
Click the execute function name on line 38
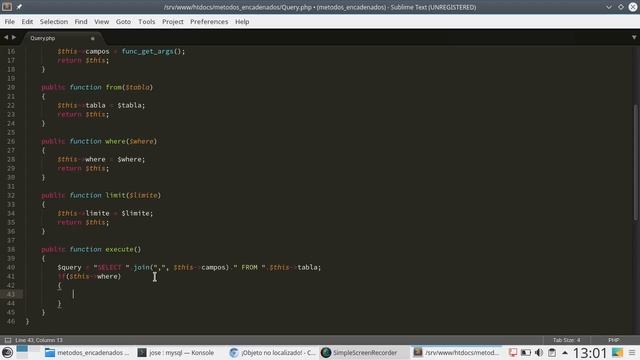[x=119, y=249]
